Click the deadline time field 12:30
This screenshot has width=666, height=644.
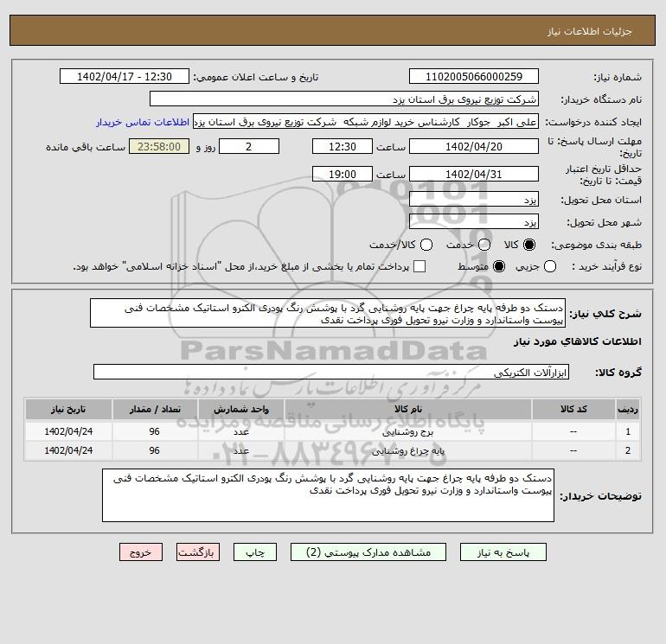(343, 146)
